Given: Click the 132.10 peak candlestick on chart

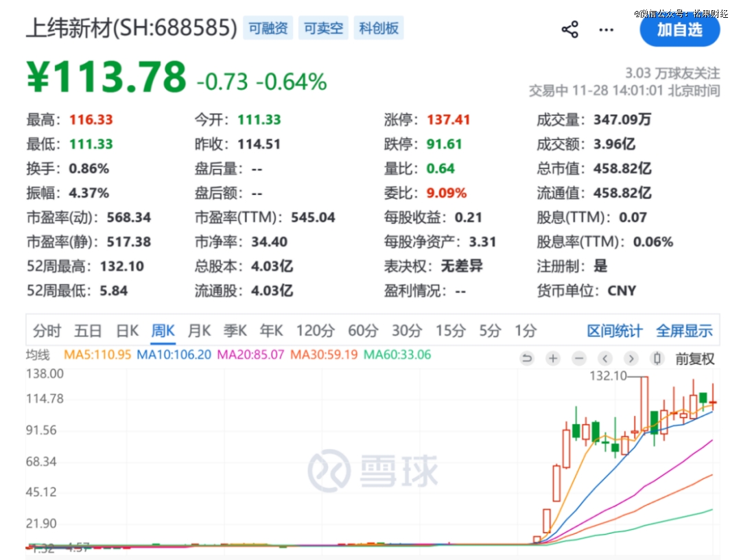Looking at the screenshot, I should coord(644,405).
